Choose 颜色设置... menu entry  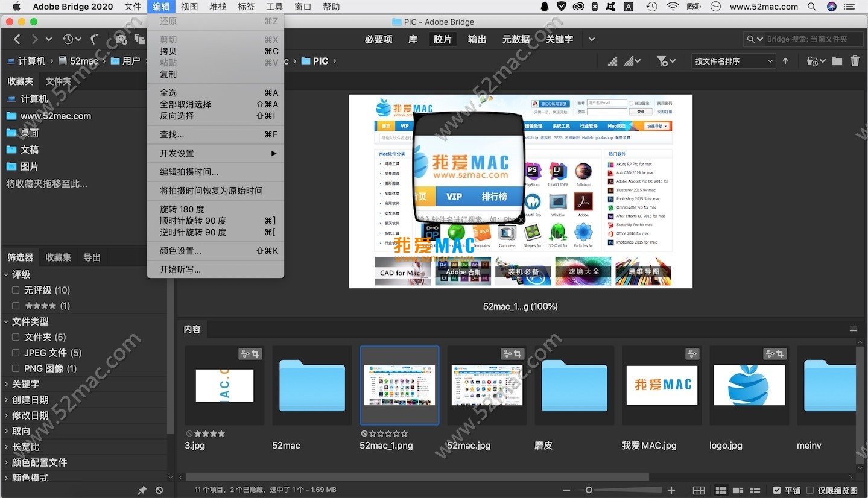point(215,251)
